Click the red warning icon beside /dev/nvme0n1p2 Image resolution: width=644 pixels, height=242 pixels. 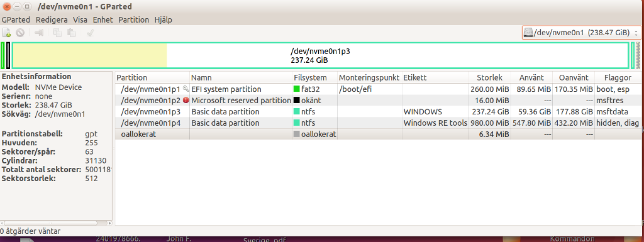click(x=186, y=100)
